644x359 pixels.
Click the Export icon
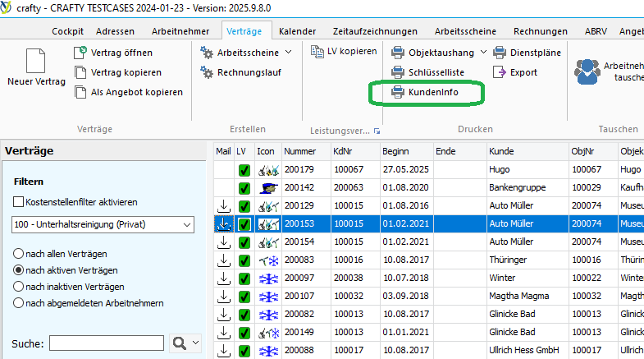coord(500,72)
